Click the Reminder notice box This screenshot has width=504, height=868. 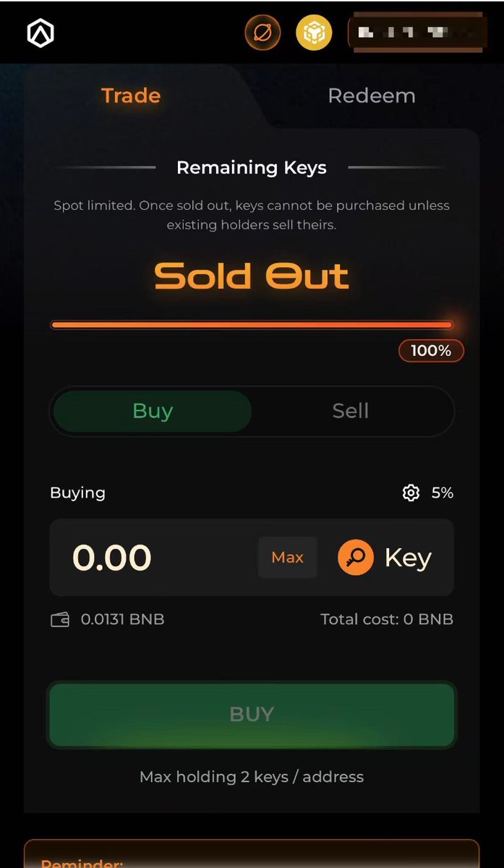pyautogui.click(x=252, y=854)
